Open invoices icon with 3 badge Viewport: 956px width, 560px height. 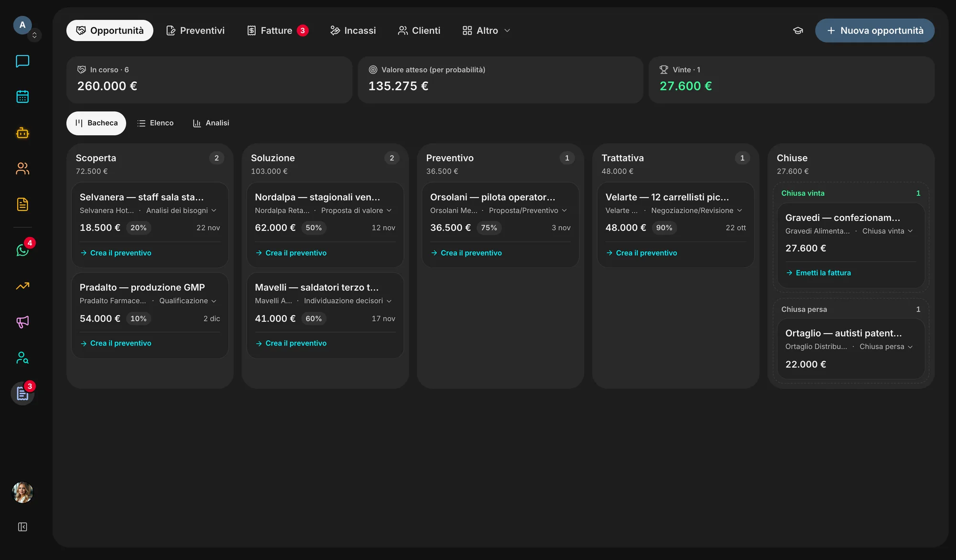[22, 393]
